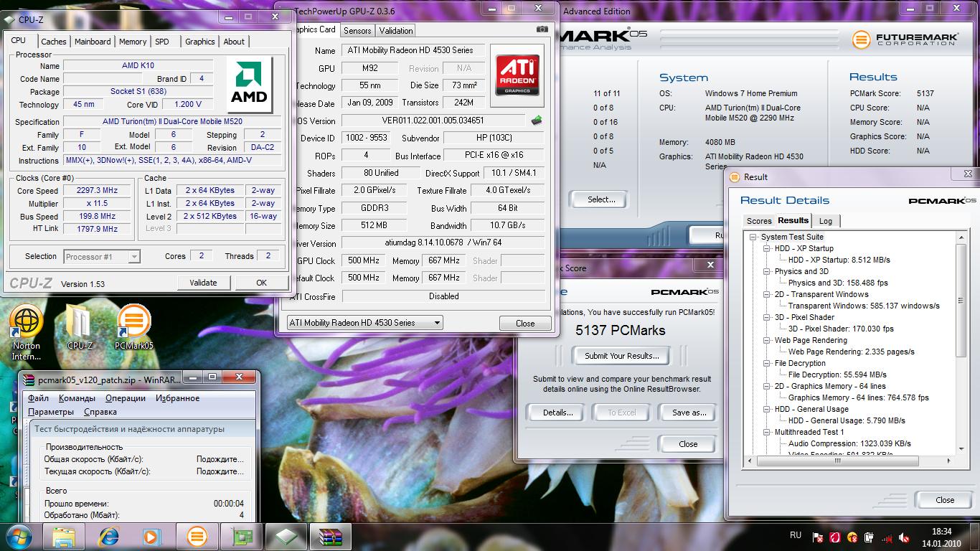Launch the PCMark05 desktop shortcut
The height and width of the screenshot is (551, 980).
pyautogui.click(x=133, y=329)
